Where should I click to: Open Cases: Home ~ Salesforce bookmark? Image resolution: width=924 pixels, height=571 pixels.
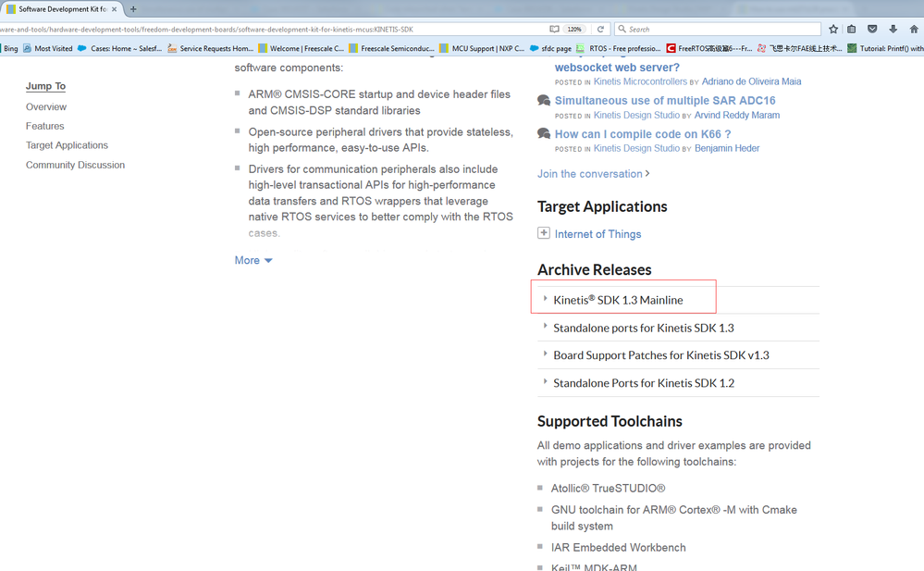[x=119, y=48]
